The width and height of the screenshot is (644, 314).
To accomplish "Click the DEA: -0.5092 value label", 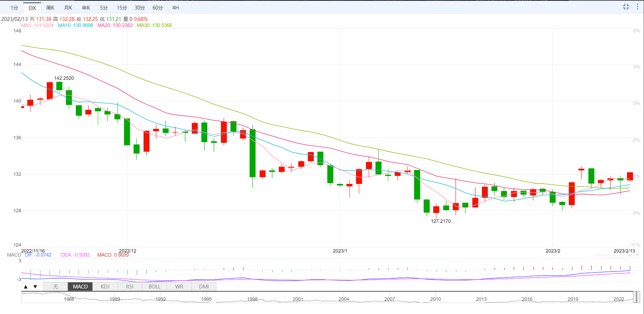I will [x=75, y=255].
